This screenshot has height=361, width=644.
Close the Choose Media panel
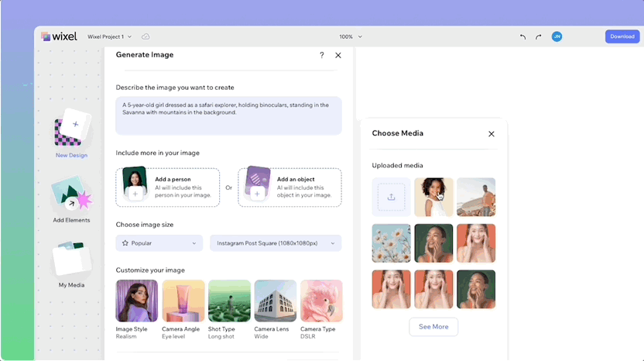pos(492,134)
